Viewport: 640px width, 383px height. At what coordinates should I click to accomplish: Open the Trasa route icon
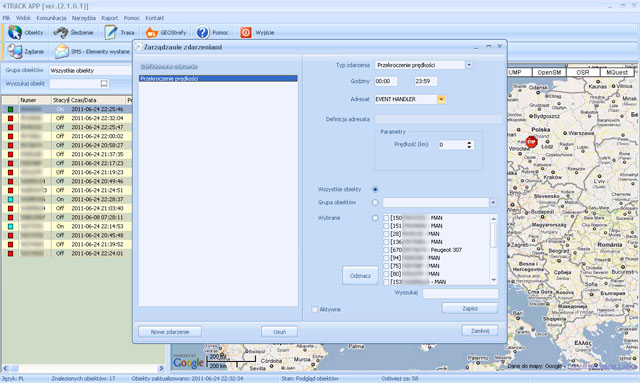coord(111,32)
